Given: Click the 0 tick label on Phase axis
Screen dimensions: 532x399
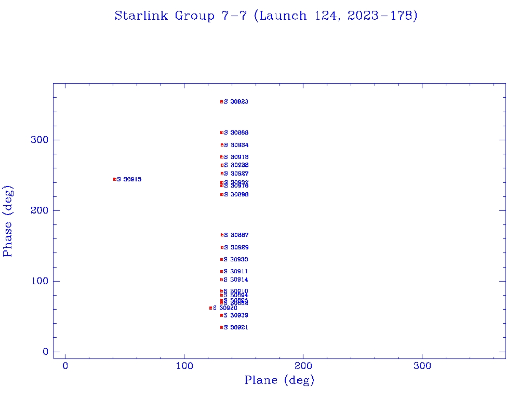Looking at the screenshot, I should pyautogui.click(x=46, y=352).
